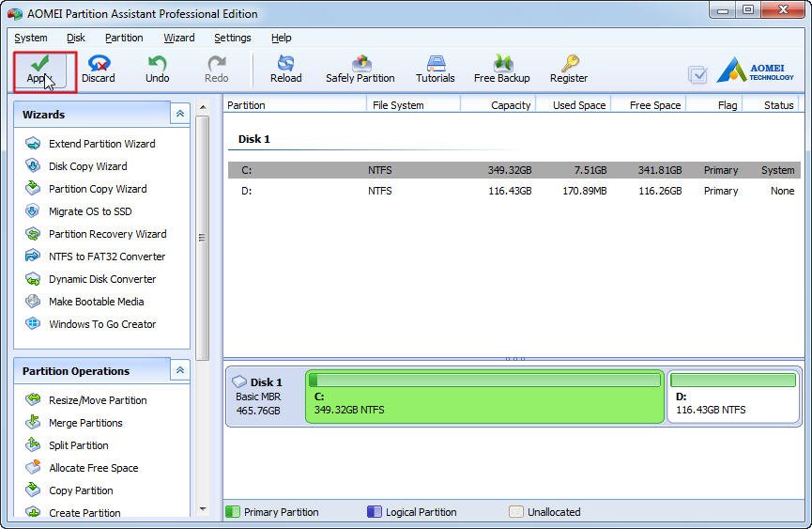The height and width of the screenshot is (529, 812).
Task: Launch the Dynamic Disk Converter
Action: click(x=102, y=279)
